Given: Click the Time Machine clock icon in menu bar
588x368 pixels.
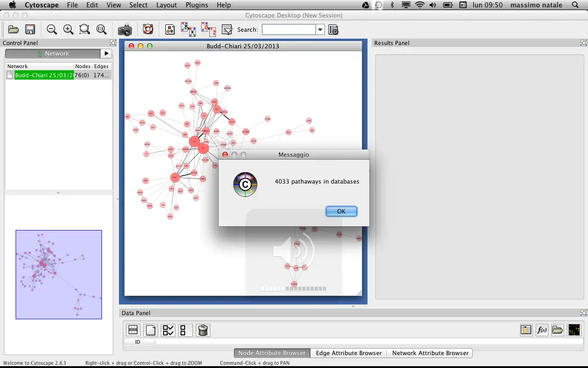Looking at the screenshot, I should tap(379, 5).
